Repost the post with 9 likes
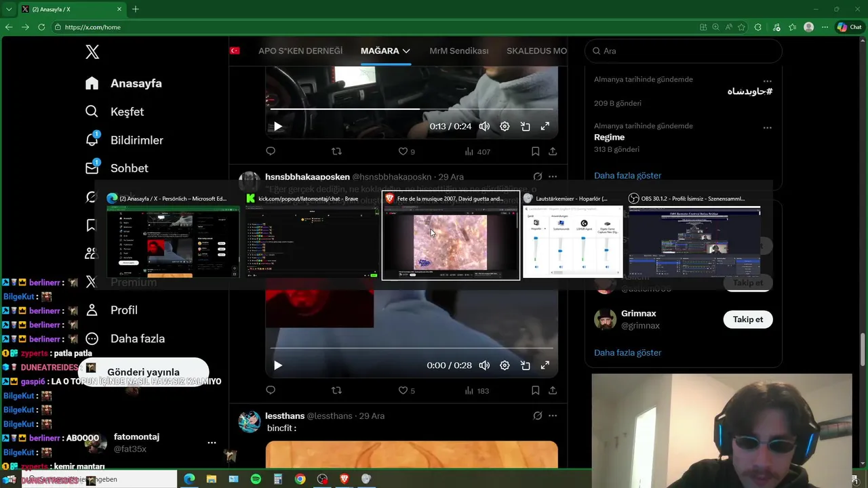The height and width of the screenshot is (488, 868). point(336,151)
